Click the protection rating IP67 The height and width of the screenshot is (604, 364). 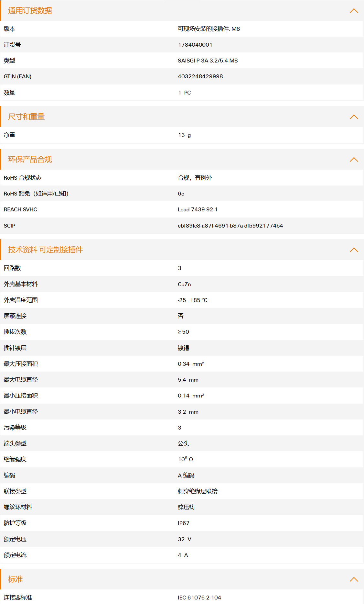[184, 523]
